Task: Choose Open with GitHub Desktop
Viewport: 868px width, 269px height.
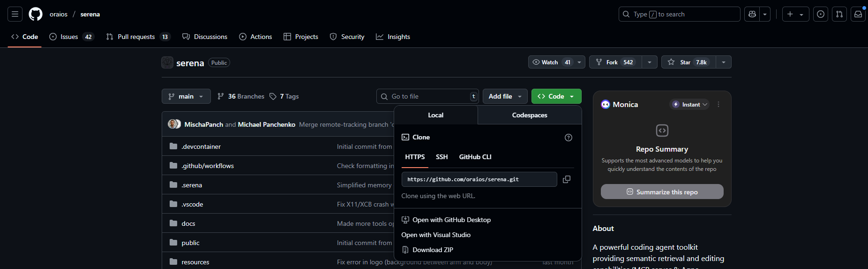Action: tap(446, 220)
